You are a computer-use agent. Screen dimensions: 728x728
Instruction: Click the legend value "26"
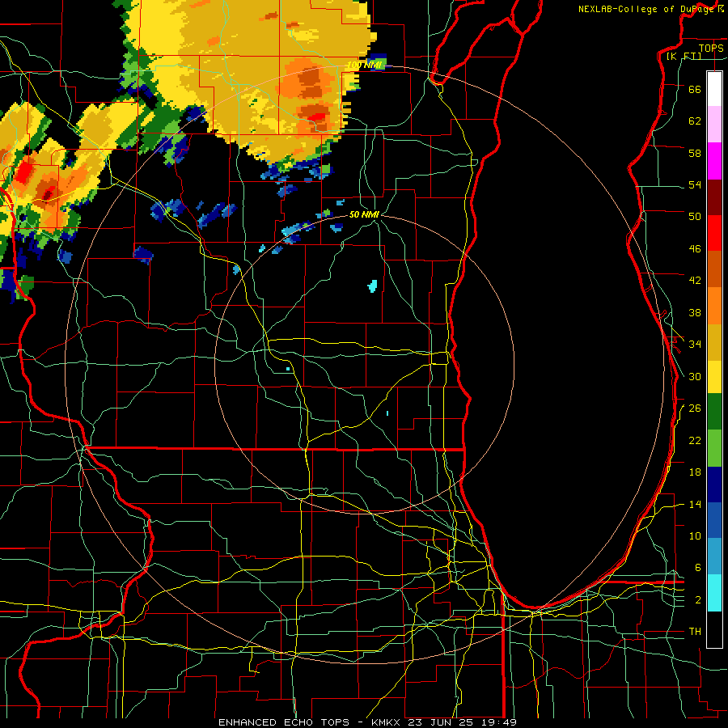(x=695, y=408)
